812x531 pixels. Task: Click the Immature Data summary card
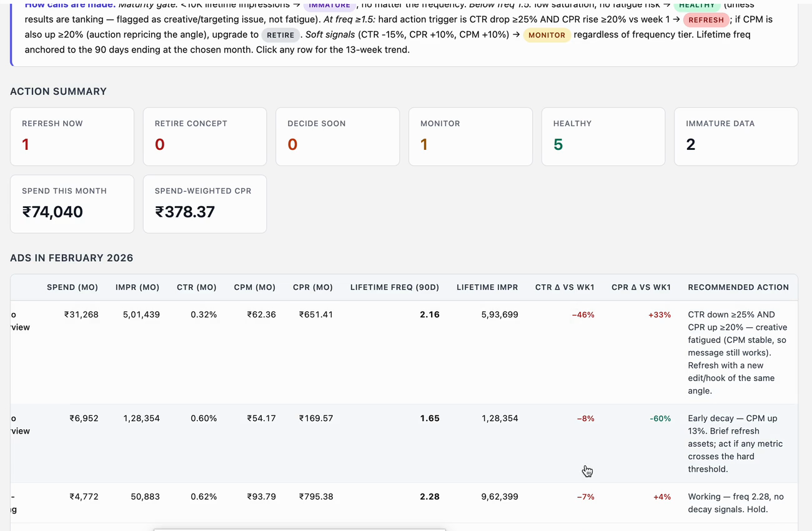click(736, 137)
